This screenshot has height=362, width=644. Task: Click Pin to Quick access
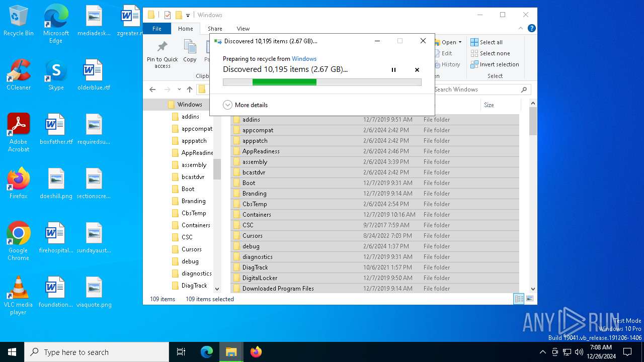click(x=162, y=55)
